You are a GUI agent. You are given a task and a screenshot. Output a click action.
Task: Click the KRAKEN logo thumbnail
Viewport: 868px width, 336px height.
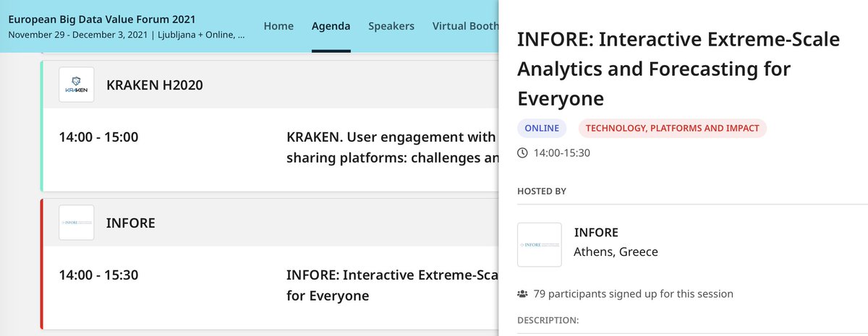click(x=76, y=85)
